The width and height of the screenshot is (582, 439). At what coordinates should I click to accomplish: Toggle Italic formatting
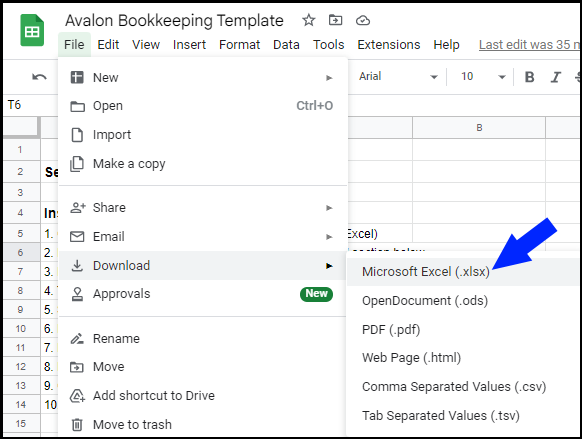555,77
